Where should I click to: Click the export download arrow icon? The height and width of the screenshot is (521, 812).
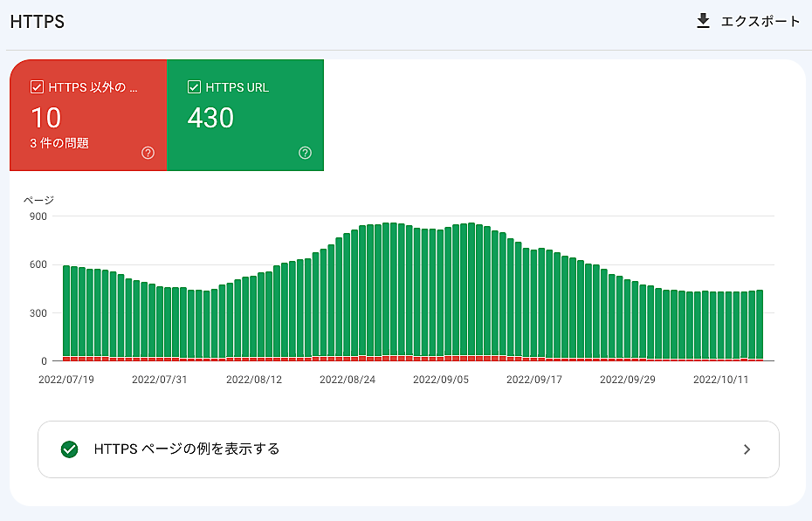pyautogui.click(x=704, y=22)
